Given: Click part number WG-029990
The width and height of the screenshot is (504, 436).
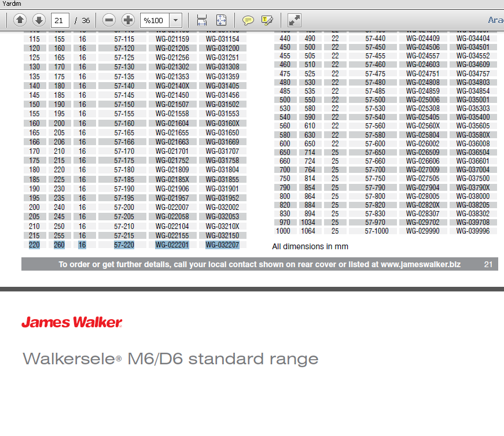Looking at the screenshot, I should tap(422, 231).
